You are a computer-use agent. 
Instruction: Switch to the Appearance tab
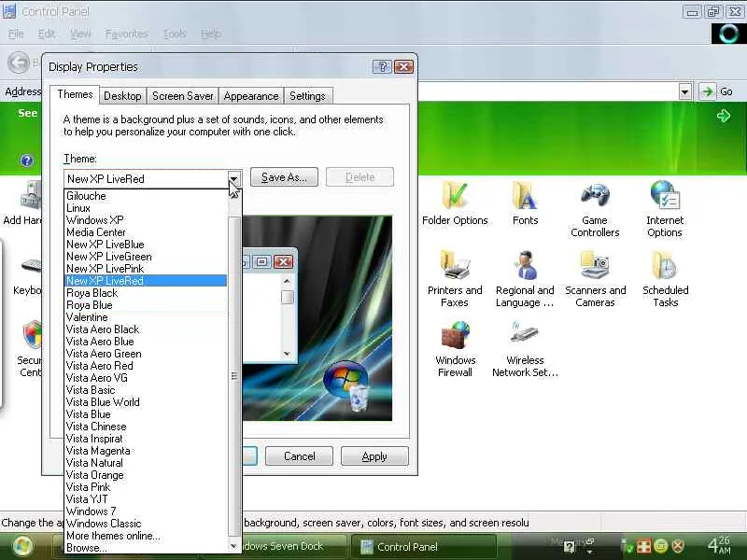pos(251,96)
